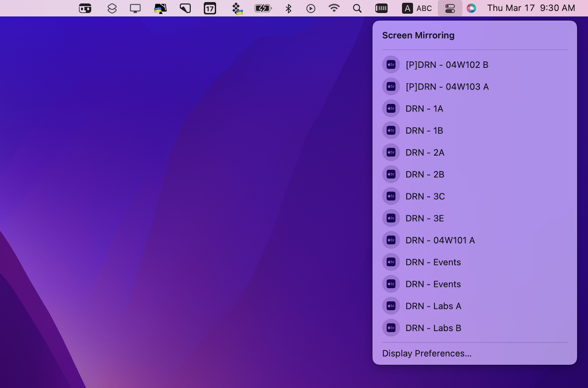588x388 pixels.
Task: Connect to DRN - 04W101 A
Action: (440, 240)
